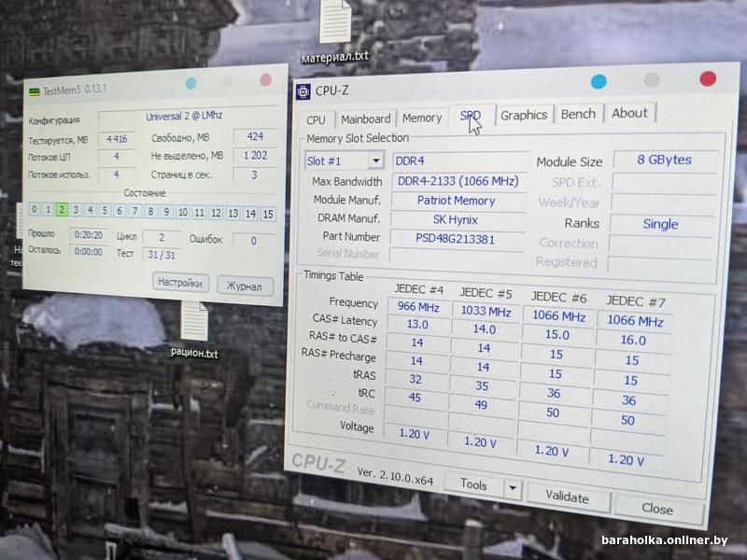The width and height of the screenshot is (747, 560).
Task: Click the Validate button in CPU-Z
Action: [567, 497]
